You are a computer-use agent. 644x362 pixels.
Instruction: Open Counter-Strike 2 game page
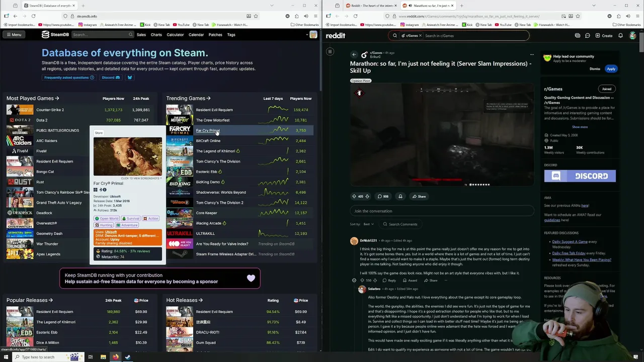point(50,110)
